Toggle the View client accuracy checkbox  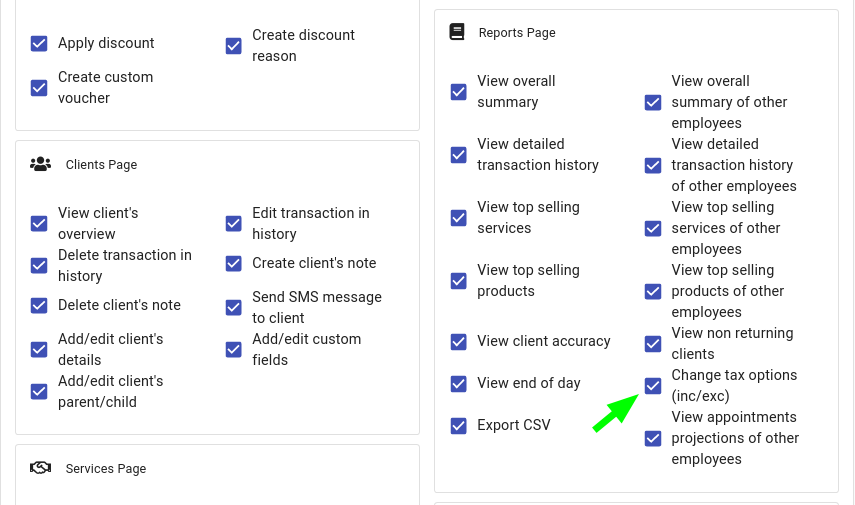click(459, 341)
